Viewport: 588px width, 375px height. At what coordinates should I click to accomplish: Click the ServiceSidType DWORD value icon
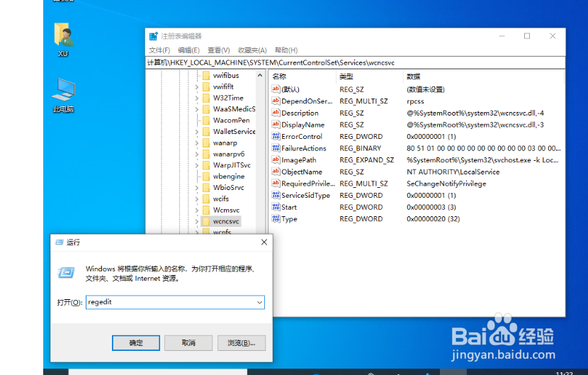tap(276, 195)
